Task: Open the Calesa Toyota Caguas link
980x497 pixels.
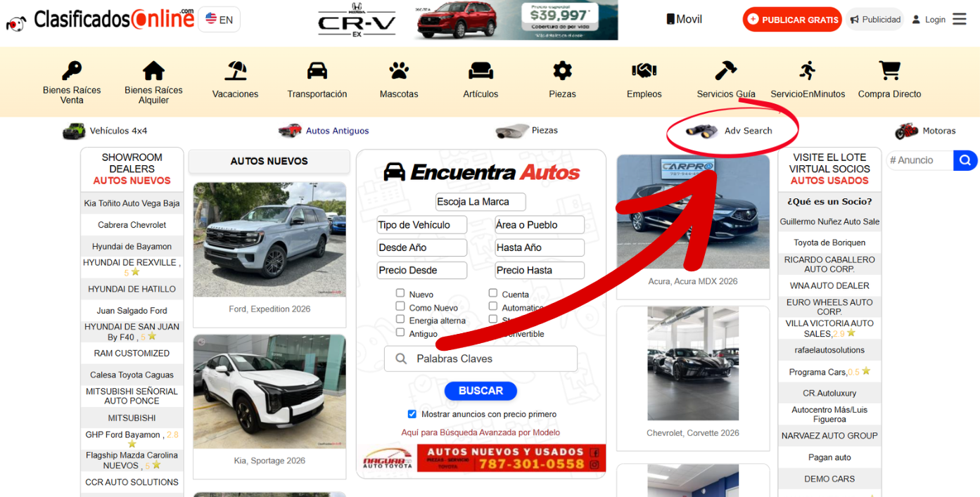Action: tap(132, 375)
